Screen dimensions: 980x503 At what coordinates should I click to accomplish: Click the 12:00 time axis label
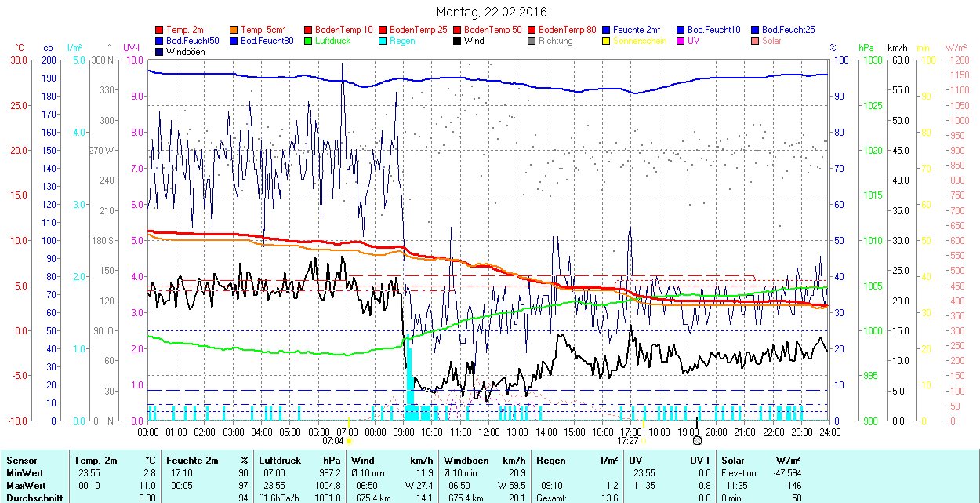point(489,432)
